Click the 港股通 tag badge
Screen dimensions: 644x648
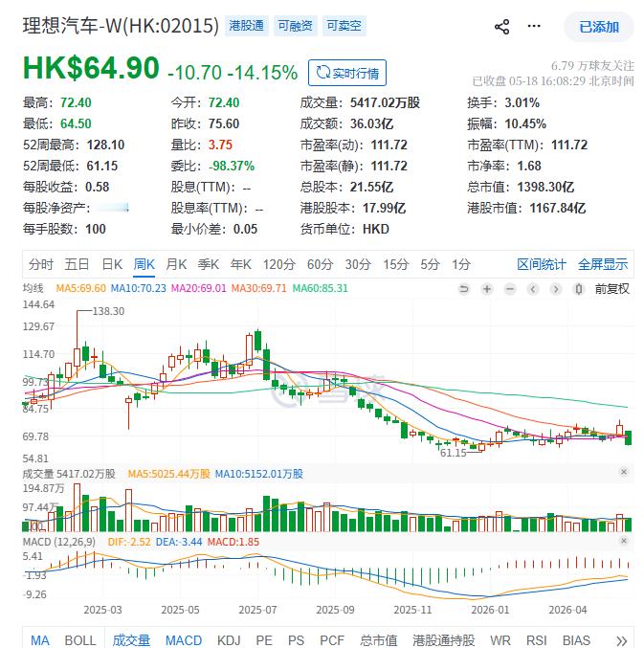[x=247, y=26]
